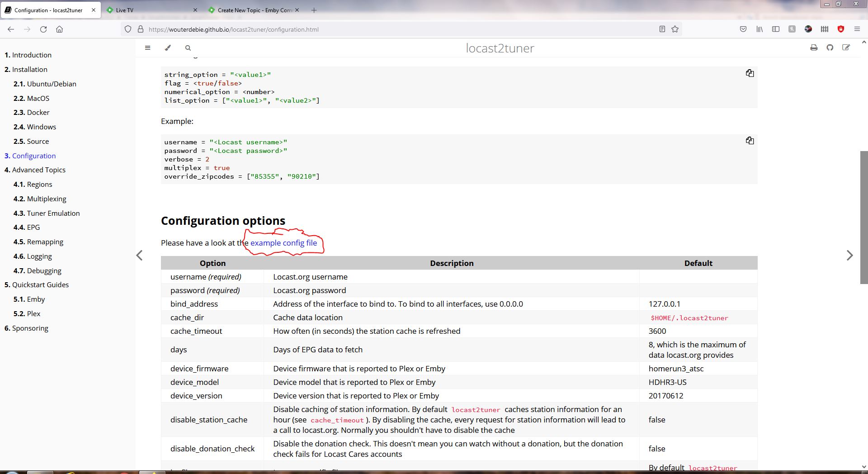Click the HDHR3-US default value
Viewport: 868px width, 474px height.
coord(667,382)
